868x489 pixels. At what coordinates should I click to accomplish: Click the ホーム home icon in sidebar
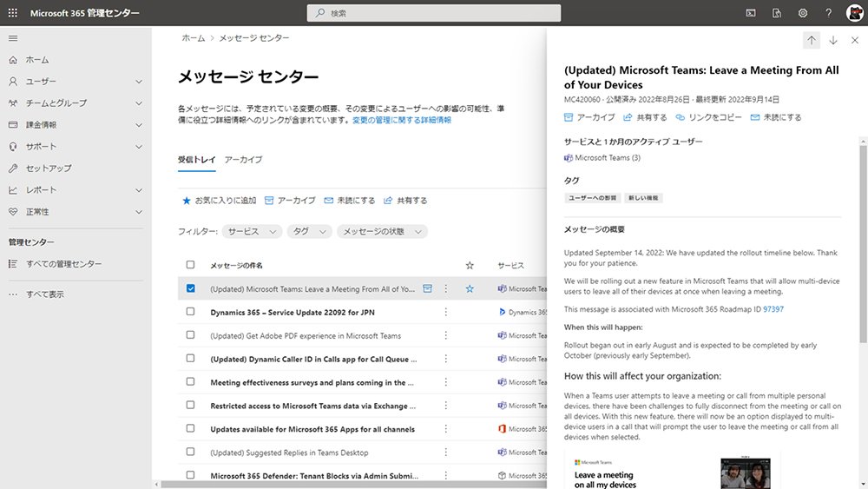pyautogui.click(x=13, y=60)
